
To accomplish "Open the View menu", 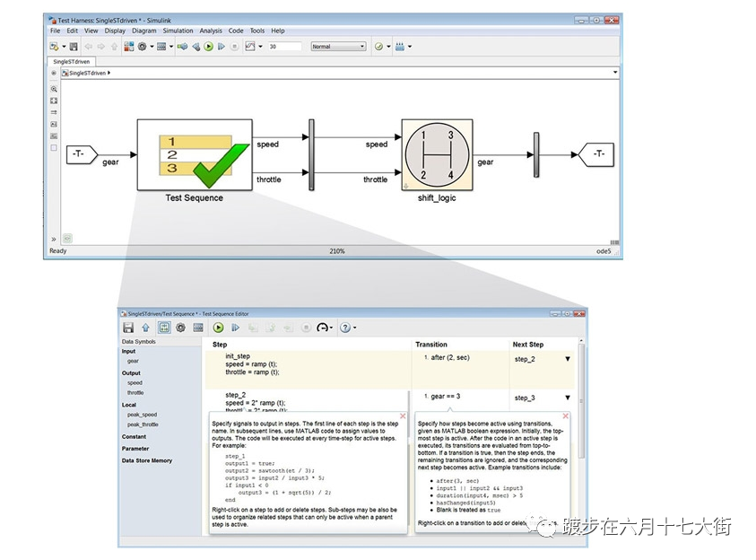I will pos(91,31).
